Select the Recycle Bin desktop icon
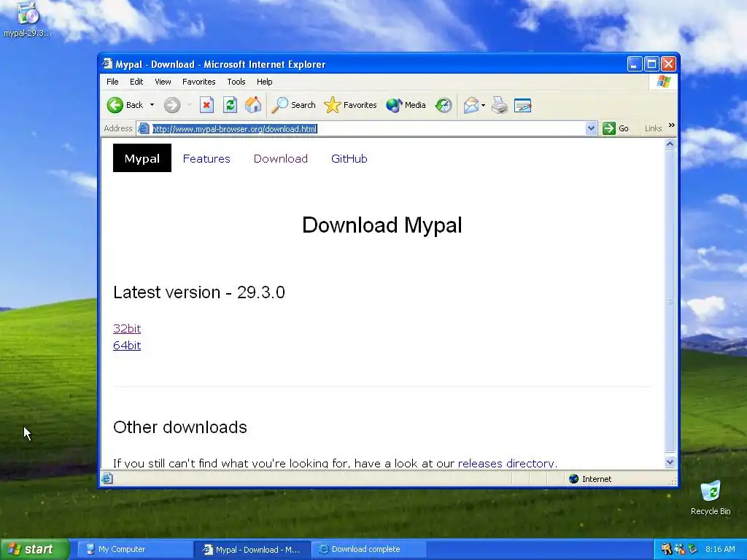 (x=711, y=497)
